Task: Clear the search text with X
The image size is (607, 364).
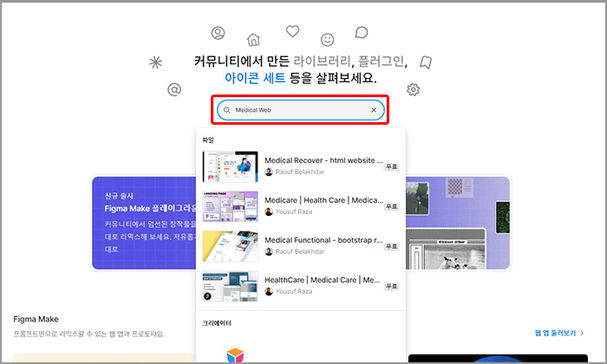Action: coord(374,110)
